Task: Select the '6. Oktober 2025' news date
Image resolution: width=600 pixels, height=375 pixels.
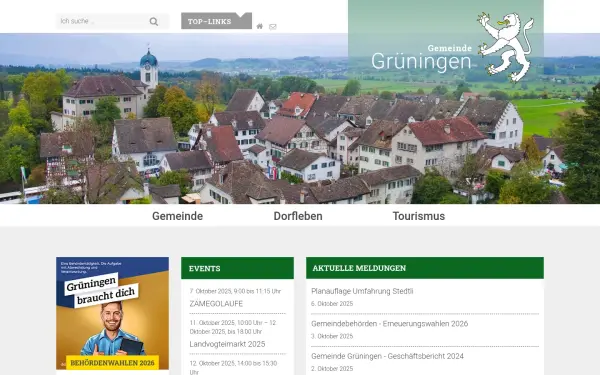Action: coord(332,304)
